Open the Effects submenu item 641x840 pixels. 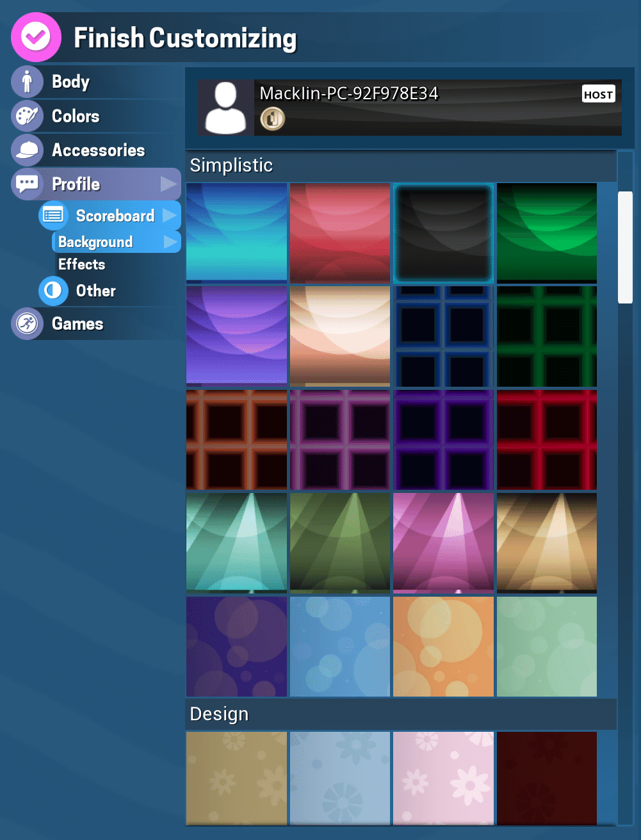[82, 264]
